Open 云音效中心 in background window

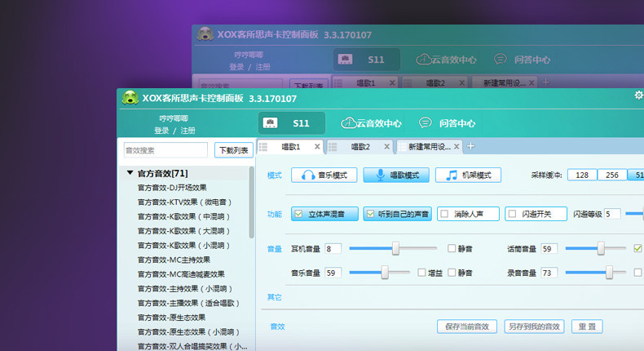pyautogui.click(x=446, y=60)
